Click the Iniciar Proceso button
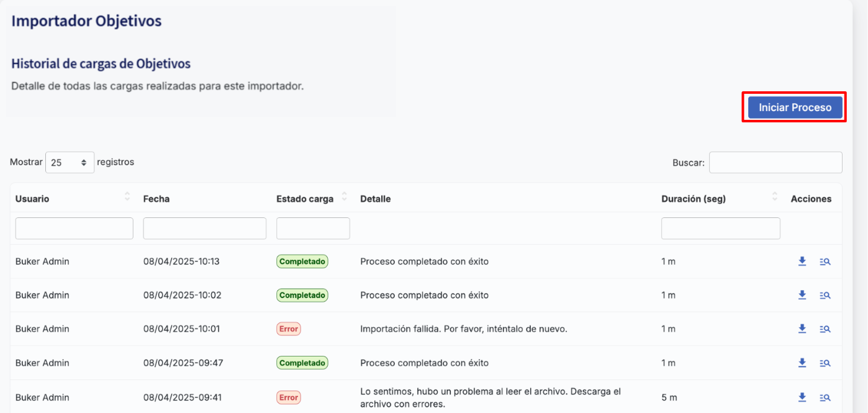 tap(795, 107)
